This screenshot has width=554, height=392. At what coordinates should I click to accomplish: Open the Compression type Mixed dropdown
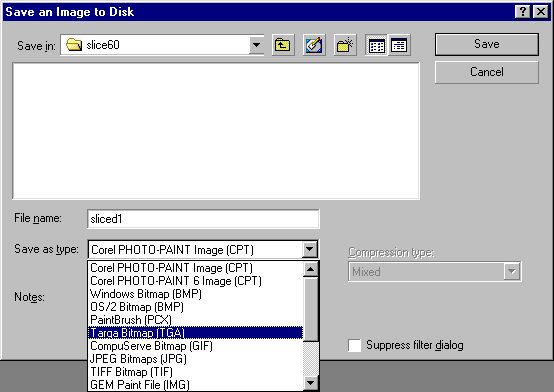coord(512,272)
